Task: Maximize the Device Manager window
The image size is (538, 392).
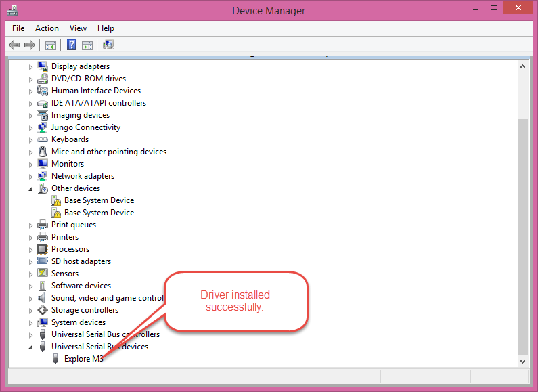Action: [x=494, y=8]
